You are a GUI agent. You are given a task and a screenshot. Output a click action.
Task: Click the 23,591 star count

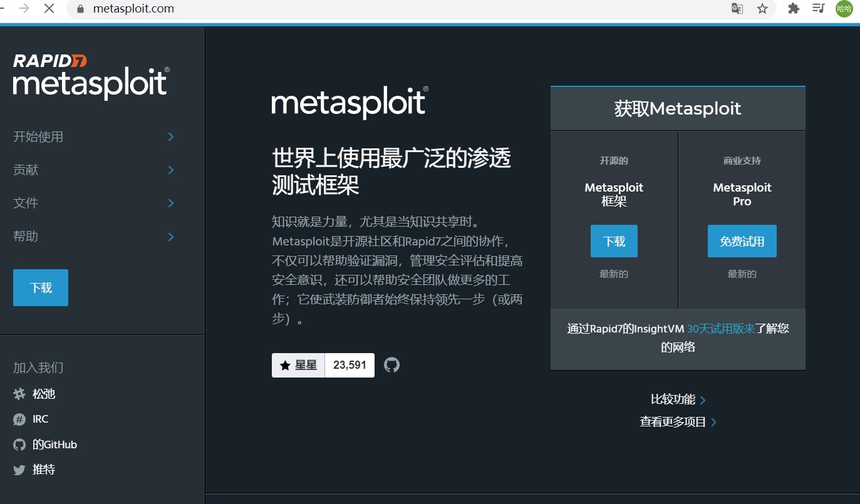350,365
